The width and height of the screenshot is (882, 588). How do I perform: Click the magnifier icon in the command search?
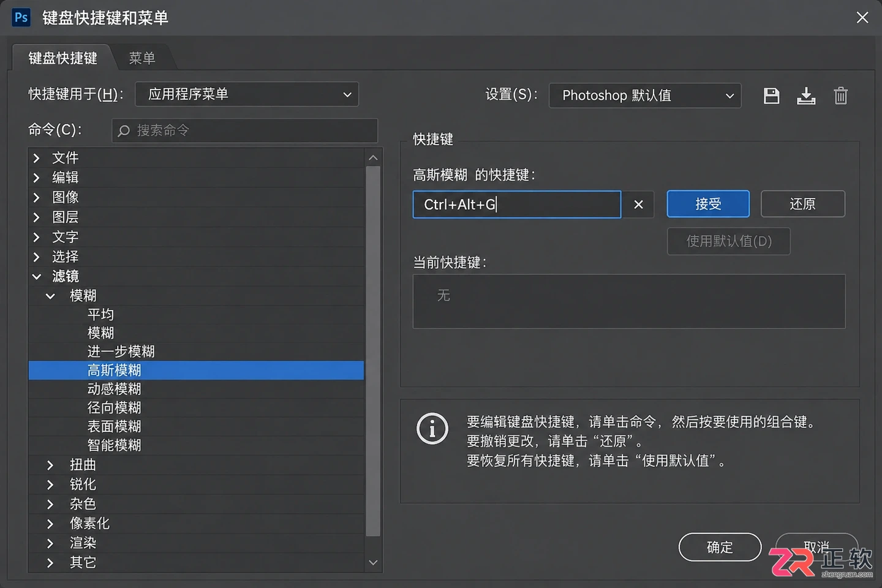click(x=124, y=130)
